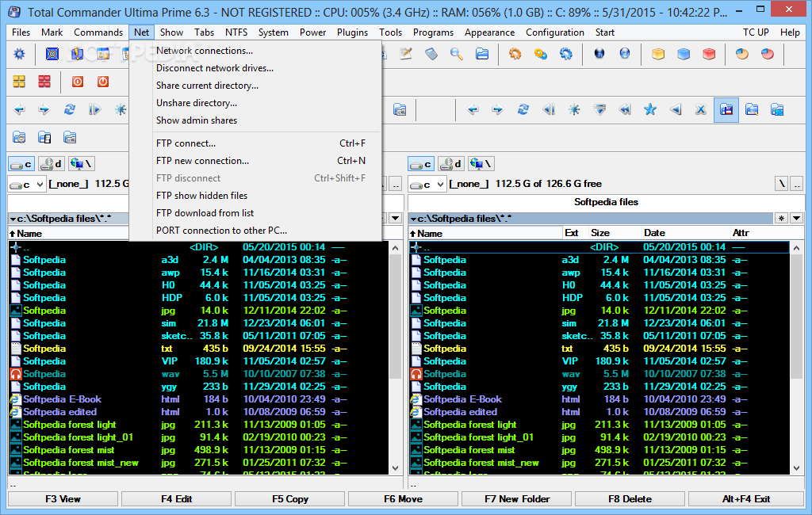Toggle the highlighted panel-layout icon
This screenshot has width=812, height=515.
click(x=726, y=109)
